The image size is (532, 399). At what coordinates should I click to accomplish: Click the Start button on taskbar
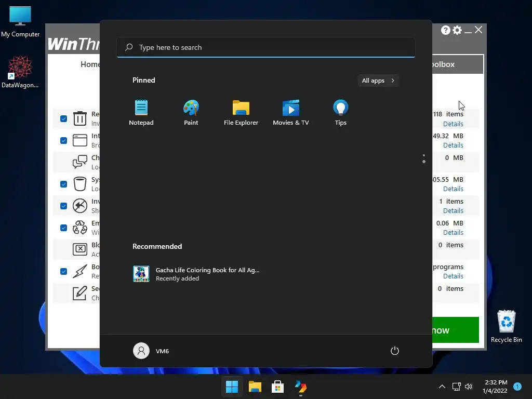232,387
